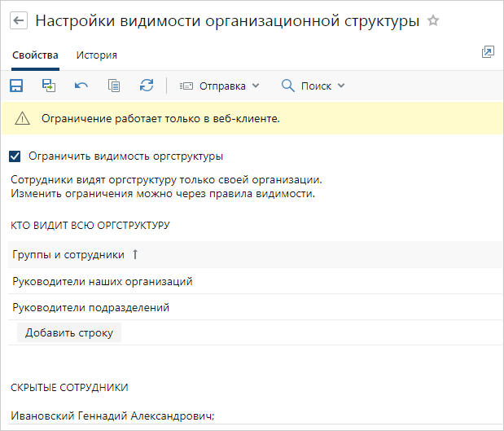Screen dimensions: 504x431
Task: Expand the 'Поиск' dropdown menu
Action: pos(313,86)
